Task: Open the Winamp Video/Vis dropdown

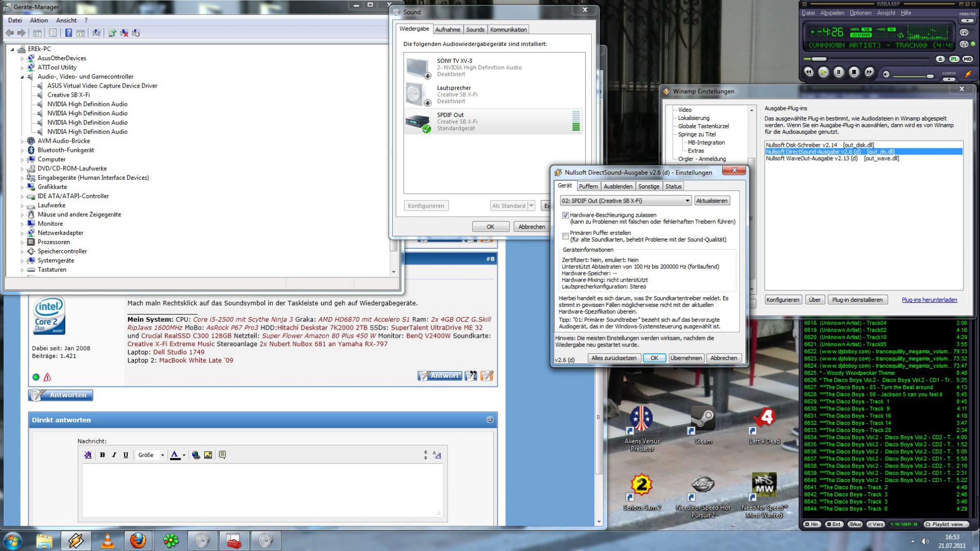Action: (x=967, y=21)
